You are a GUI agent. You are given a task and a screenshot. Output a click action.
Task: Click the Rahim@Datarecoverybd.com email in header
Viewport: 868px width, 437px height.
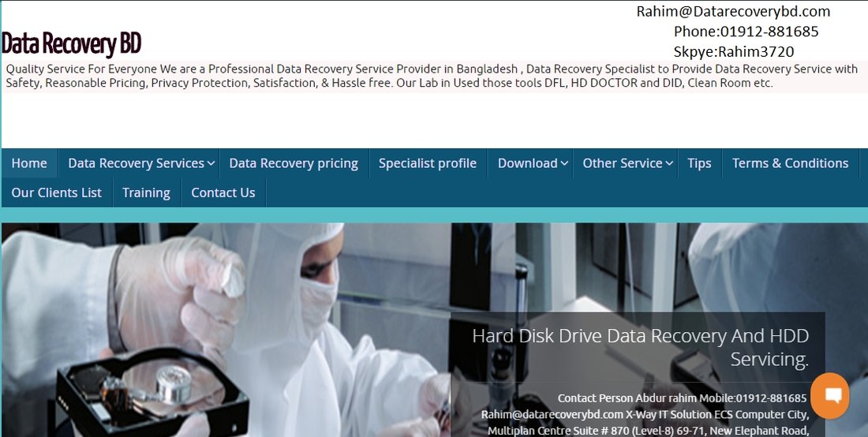733,11
